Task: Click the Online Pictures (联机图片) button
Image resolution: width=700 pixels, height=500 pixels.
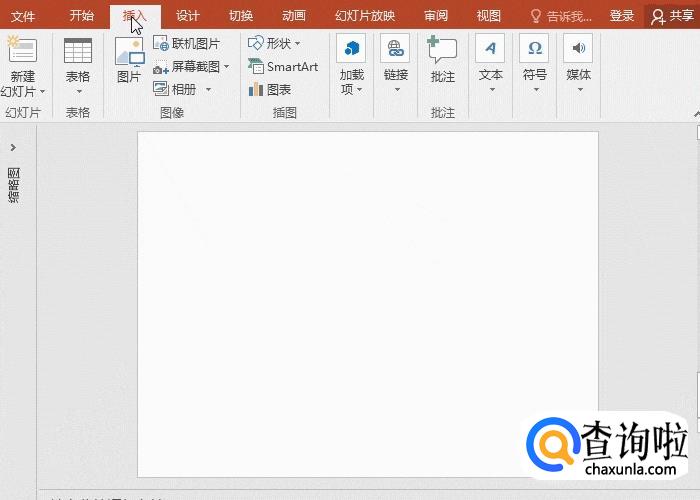Action: tap(187, 43)
